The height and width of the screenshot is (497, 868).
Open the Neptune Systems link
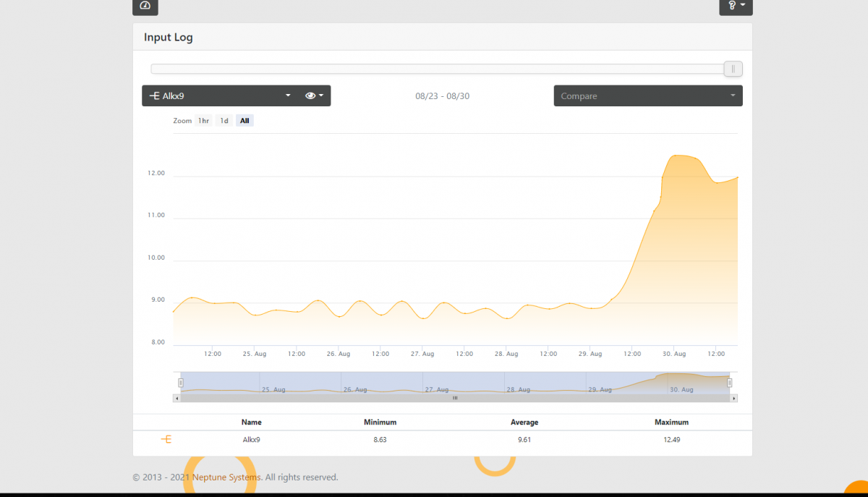tap(226, 477)
